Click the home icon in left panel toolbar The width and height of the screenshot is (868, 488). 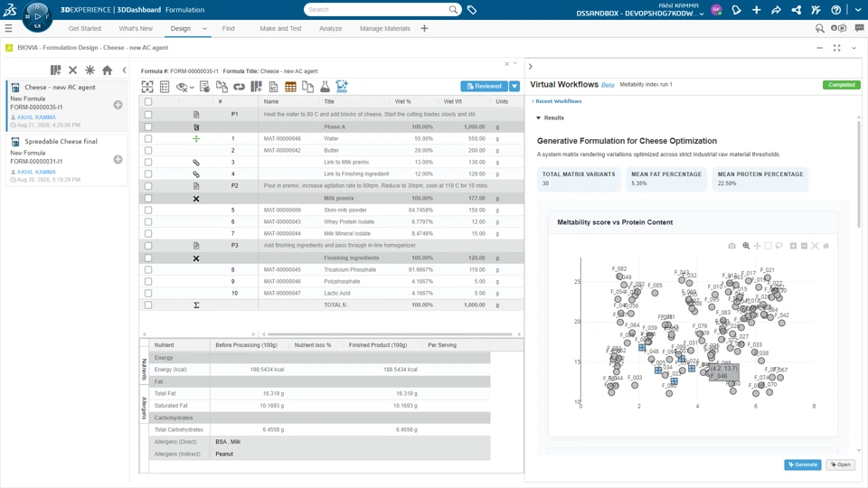pos(107,70)
